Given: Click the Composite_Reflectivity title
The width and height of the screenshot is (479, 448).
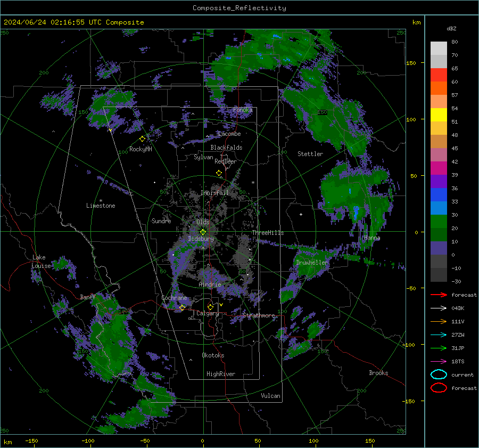Looking at the screenshot, I should (x=240, y=8).
